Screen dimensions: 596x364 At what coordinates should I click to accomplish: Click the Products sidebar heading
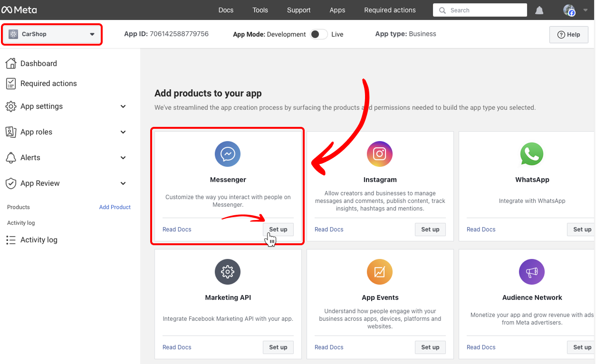(x=19, y=207)
